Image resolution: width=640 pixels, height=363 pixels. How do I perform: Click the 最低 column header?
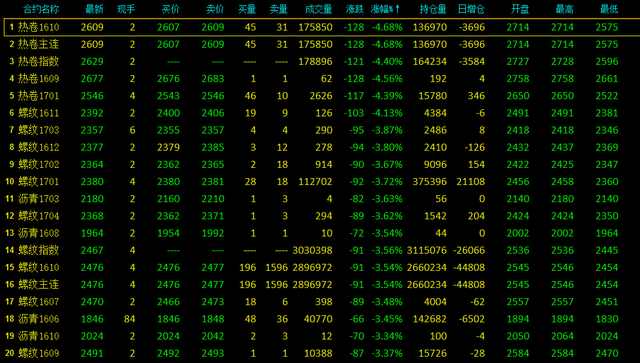(609, 9)
